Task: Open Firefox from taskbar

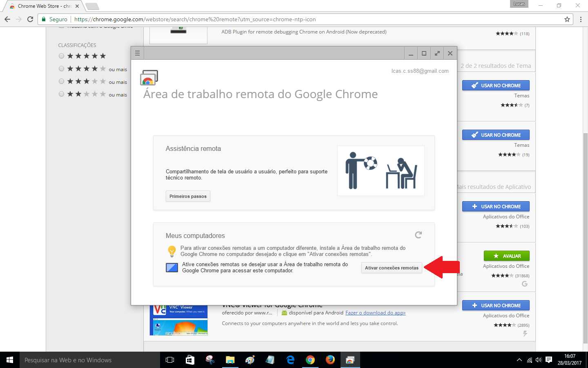Action: 330,360
